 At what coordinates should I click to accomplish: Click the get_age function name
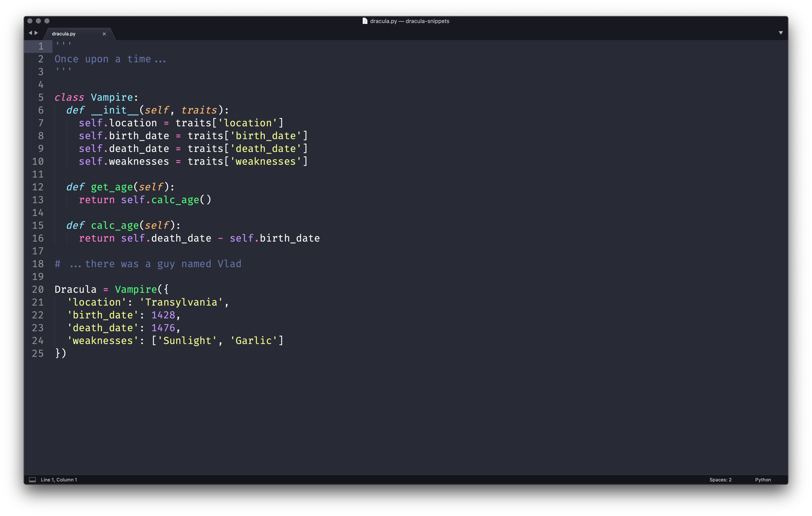112,187
